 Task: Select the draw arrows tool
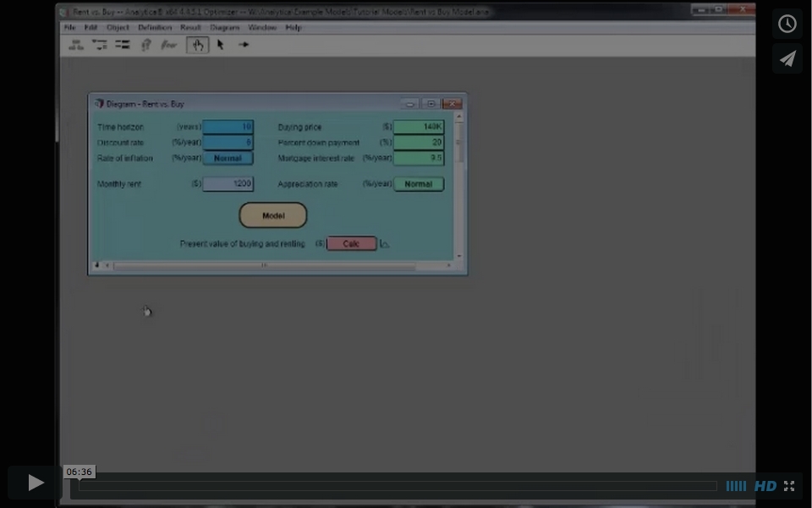(x=244, y=45)
